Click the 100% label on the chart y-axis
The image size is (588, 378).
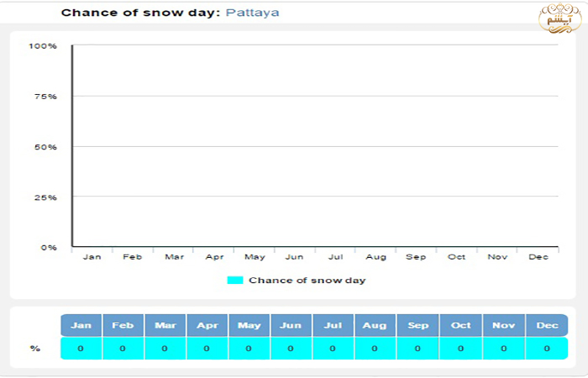click(x=43, y=45)
